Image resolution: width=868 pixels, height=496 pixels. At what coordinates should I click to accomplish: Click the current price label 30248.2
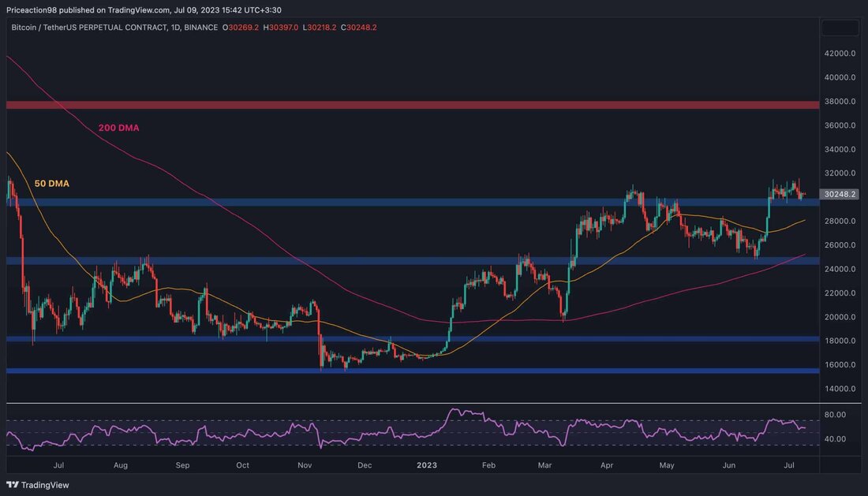point(840,194)
